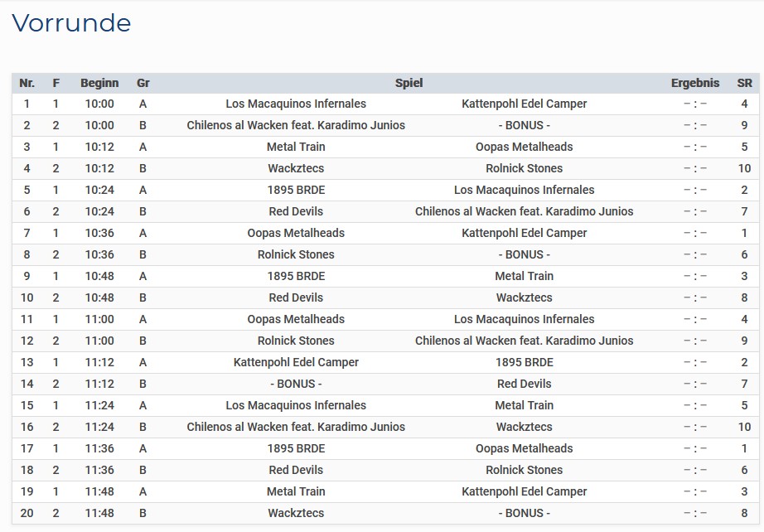
Task: Select '- BONUS -' in match 14
Action: coord(296,384)
